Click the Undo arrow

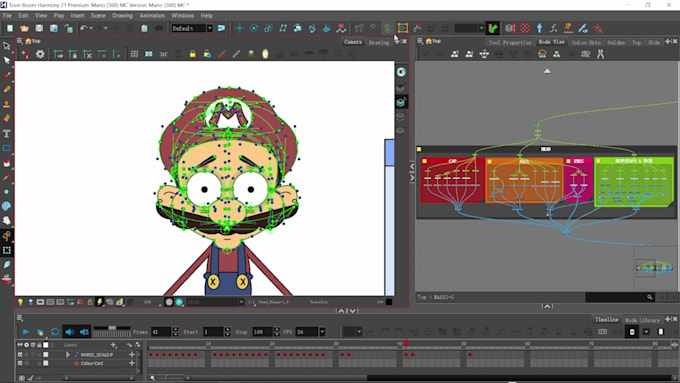pos(84,29)
